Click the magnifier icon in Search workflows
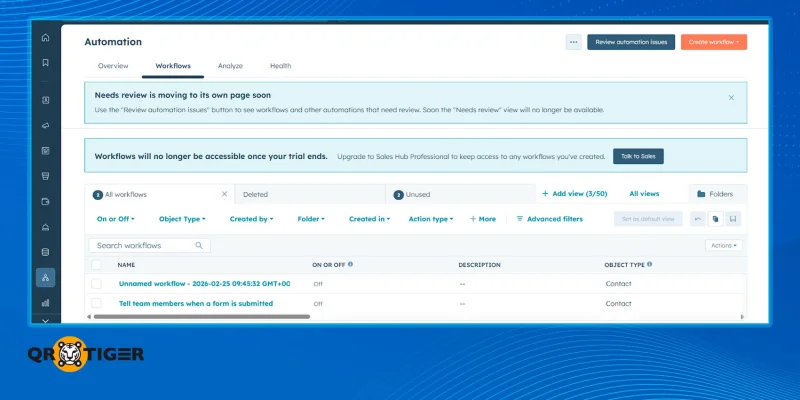 point(199,245)
